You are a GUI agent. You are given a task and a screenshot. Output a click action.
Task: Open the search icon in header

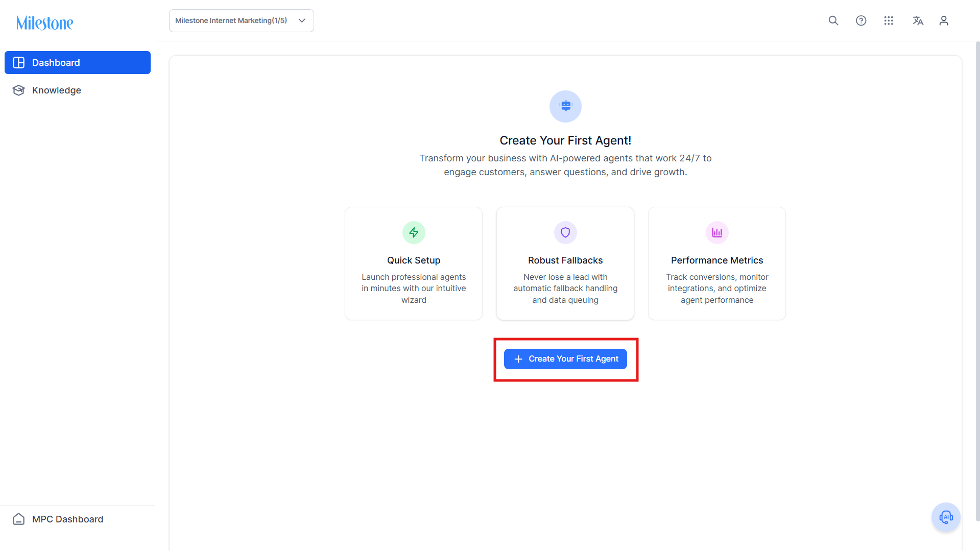pos(833,20)
